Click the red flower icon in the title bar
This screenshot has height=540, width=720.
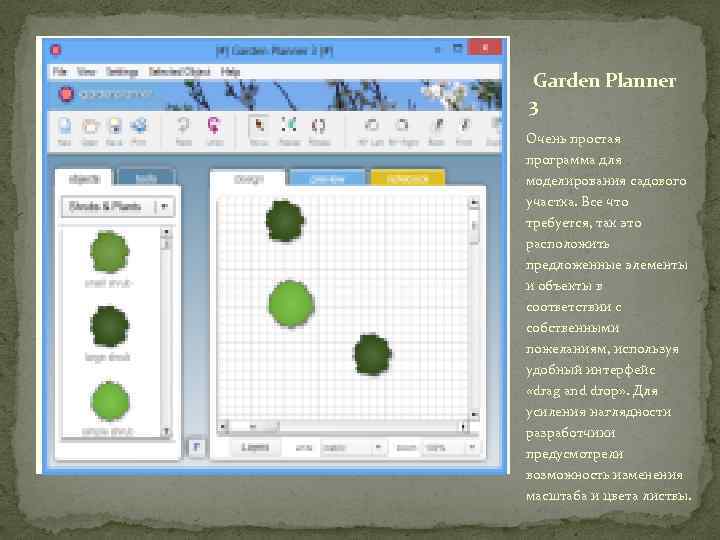[56, 50]
